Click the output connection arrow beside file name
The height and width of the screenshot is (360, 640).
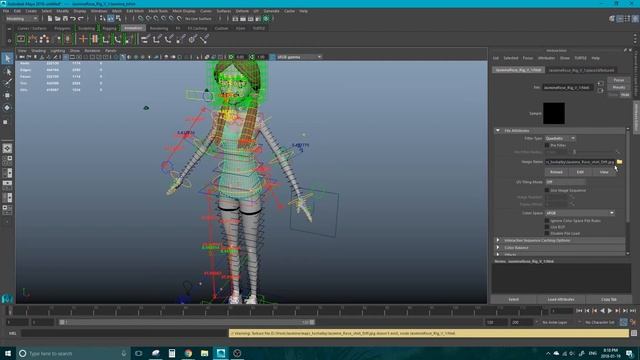(x=600, y=90)
